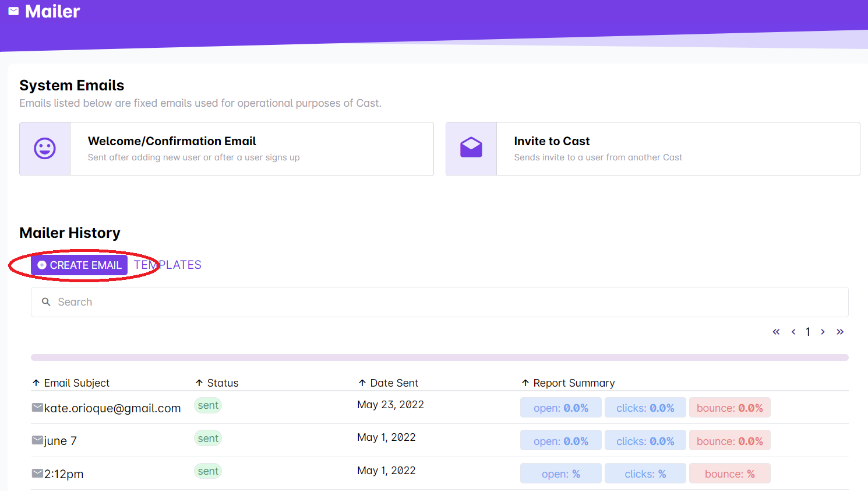868x491 pixels.
Task: Click the Mailer envelope icon in header
Action: pyautogui.click(x=13, y=11)
